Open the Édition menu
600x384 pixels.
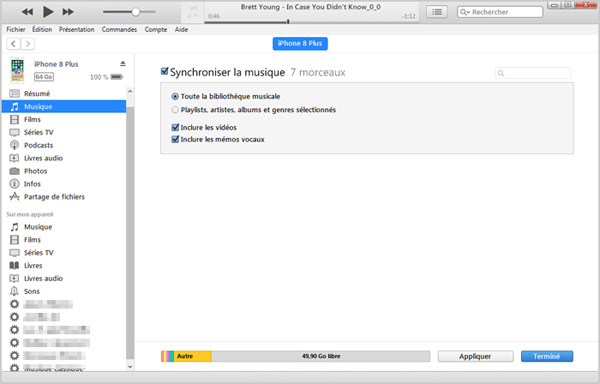coord(42,29)
